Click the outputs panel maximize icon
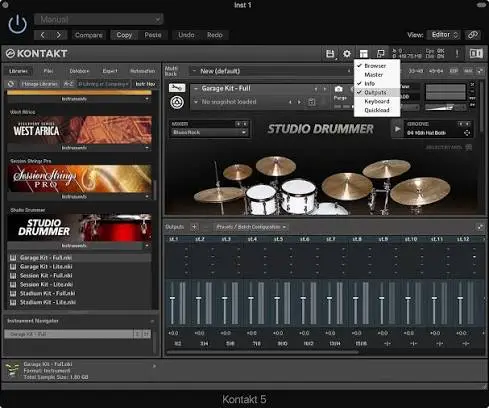Viewport: 489px width, 408px height. 480,227
